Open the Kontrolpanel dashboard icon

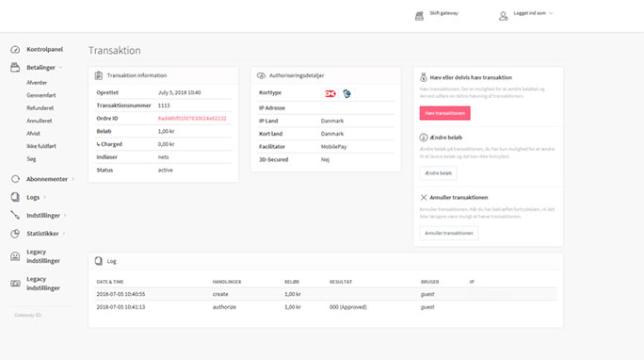coord(15,49)
